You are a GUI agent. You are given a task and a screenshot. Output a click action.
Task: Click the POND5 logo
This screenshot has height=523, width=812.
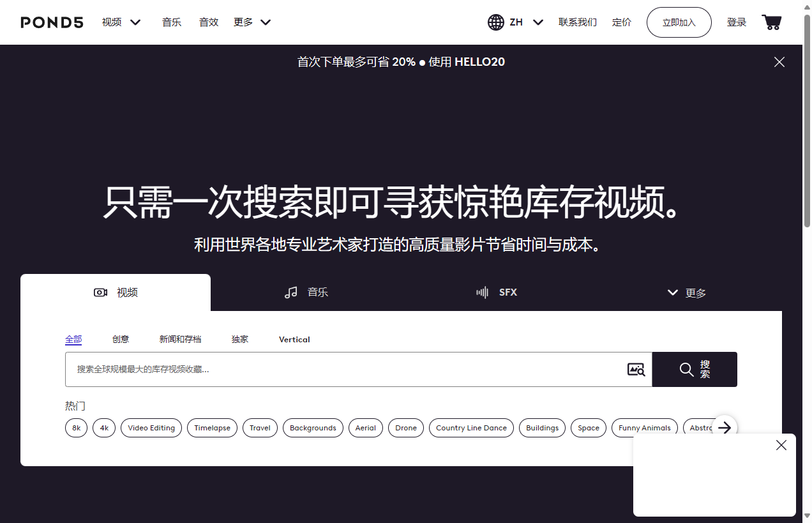[52, 22]
